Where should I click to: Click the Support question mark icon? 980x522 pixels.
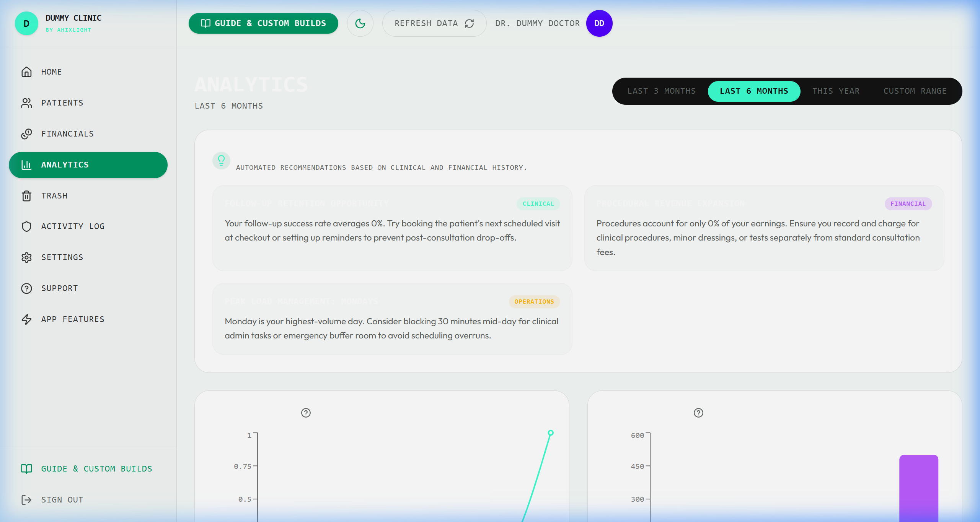(26, 288)
